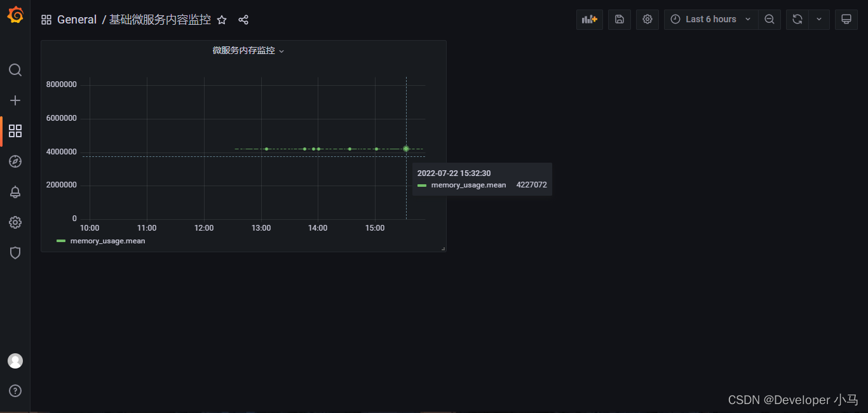This screenshot has height=413, width=868.
Task: Click the Add panel button
Action: [589, 19]
